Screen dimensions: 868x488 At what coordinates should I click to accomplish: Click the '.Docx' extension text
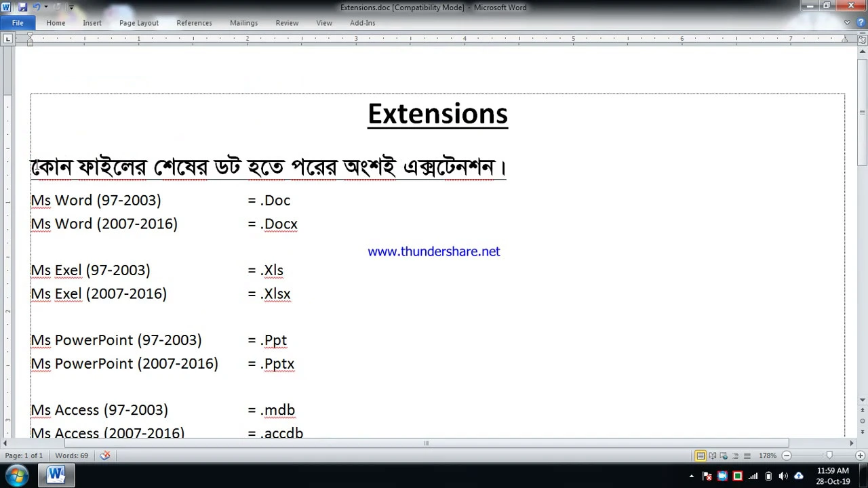pos(279,224)
